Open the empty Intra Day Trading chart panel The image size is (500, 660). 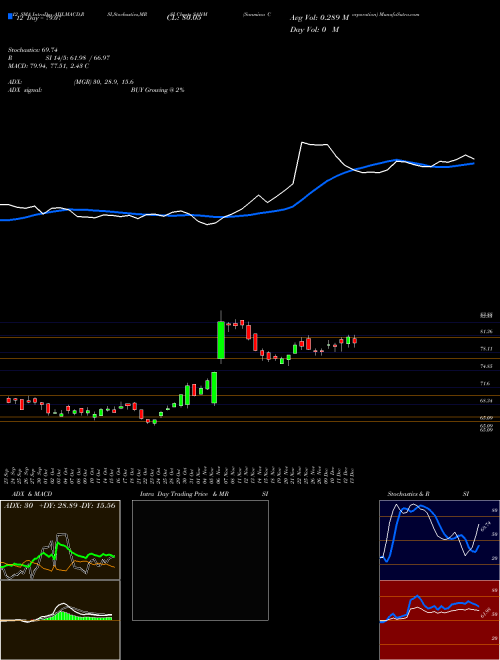click(200, 560)
